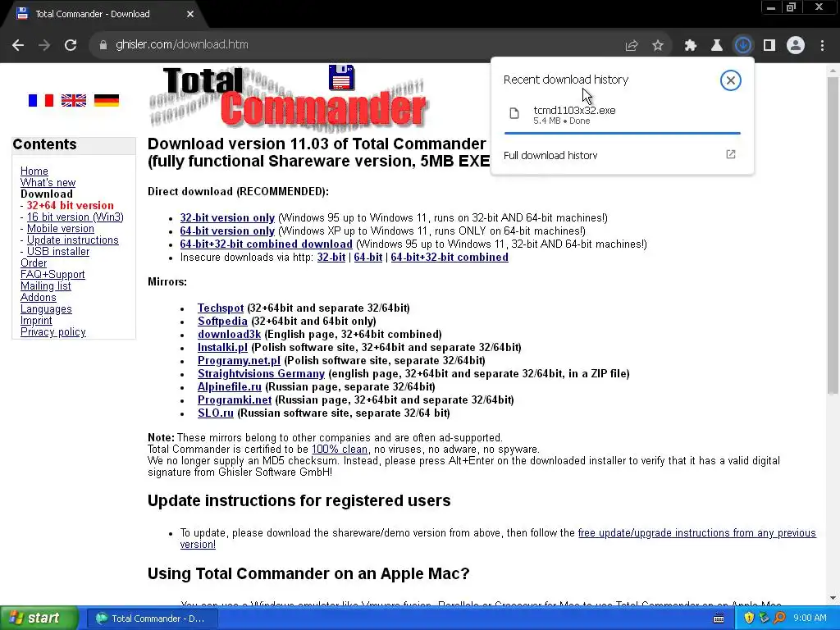Click the browser forward arrow
Image resolution: width=840 pixels, height=630 pixels.
44,45
